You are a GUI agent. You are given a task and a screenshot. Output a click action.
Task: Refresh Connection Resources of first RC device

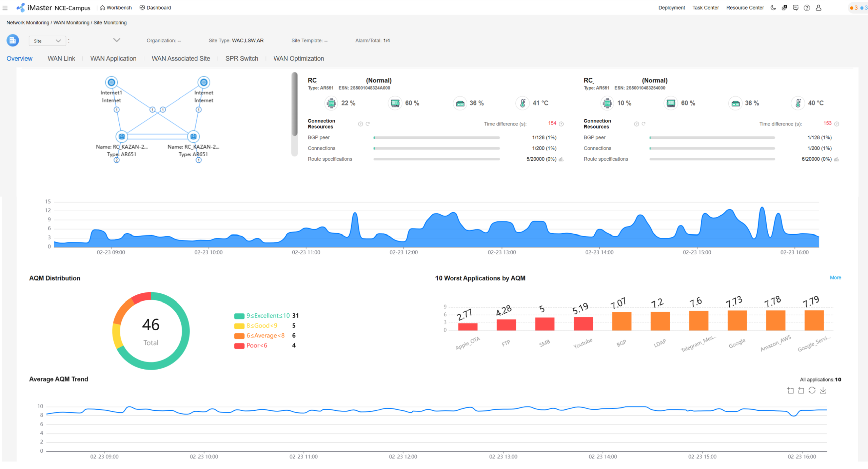pyautogui.click(x=368, y=124)
